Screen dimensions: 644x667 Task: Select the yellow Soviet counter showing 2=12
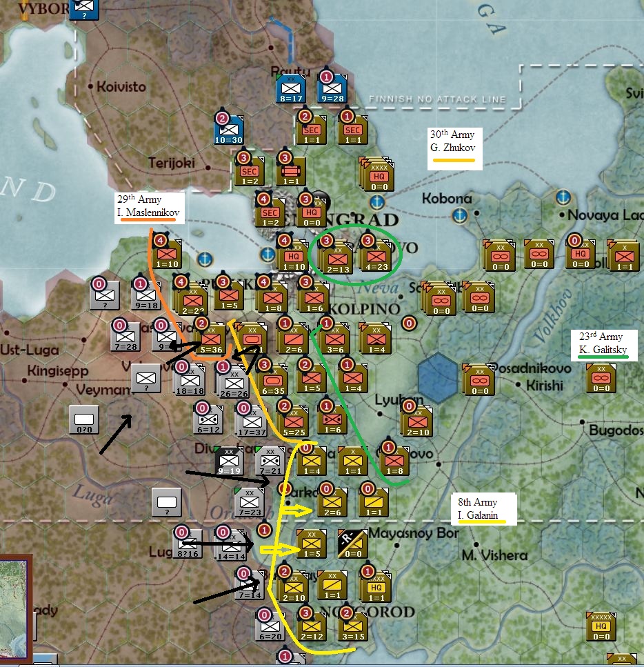point(312,627)
